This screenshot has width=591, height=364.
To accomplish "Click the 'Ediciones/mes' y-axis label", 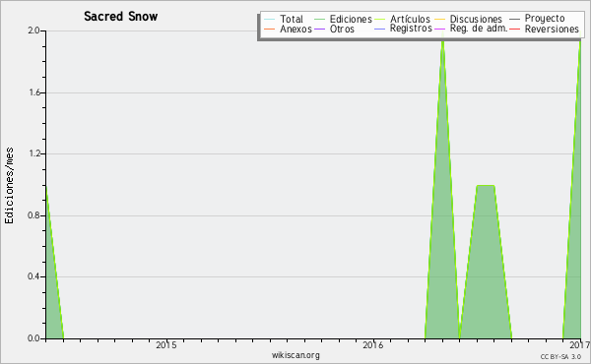I will coord(9,186).
